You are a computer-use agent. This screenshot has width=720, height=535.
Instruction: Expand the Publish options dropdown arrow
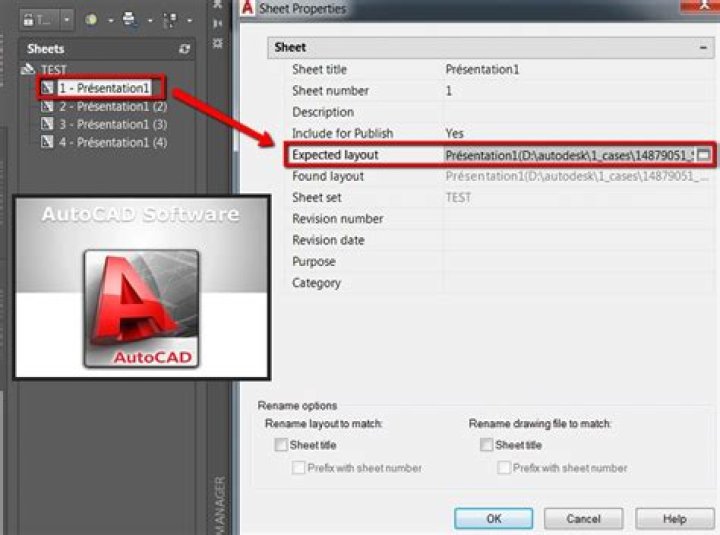coord(111,20)
